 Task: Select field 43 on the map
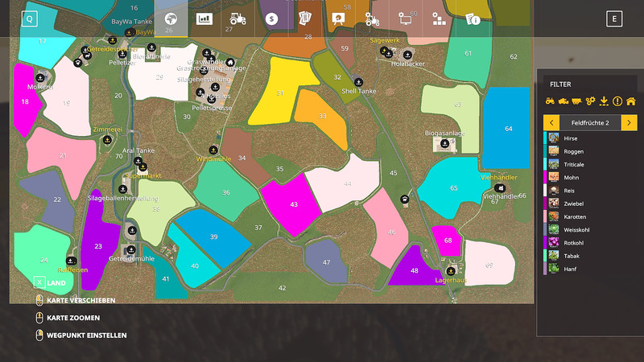pyautogui.click(x=291, y=204)
